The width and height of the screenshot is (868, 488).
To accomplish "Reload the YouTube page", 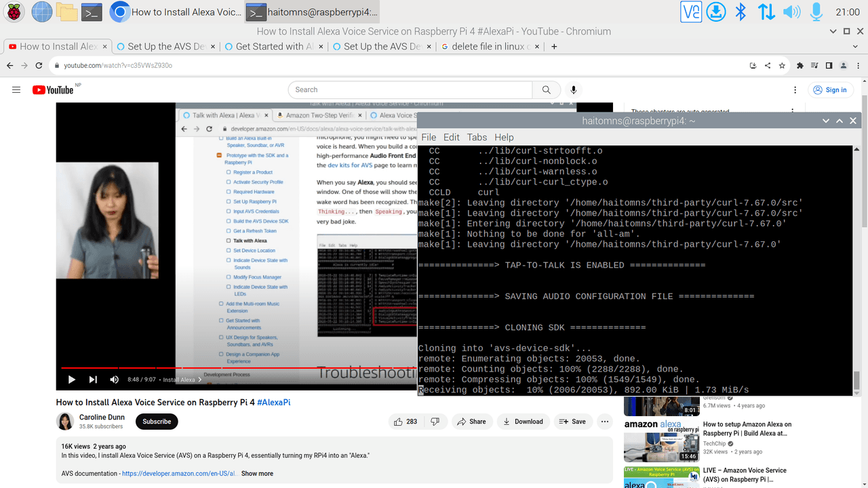I will click(39, 66).
